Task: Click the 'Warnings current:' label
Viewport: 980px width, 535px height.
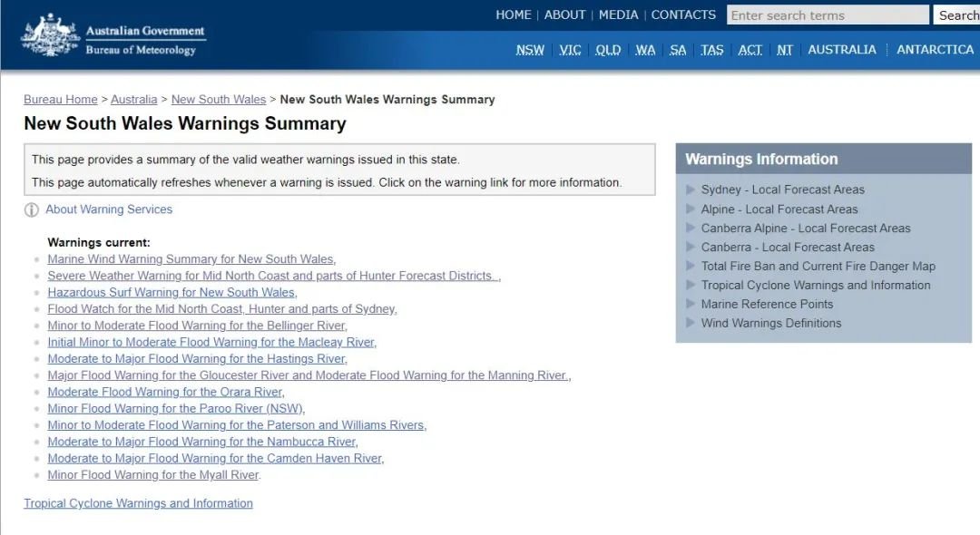Action: tap(99, 242)
